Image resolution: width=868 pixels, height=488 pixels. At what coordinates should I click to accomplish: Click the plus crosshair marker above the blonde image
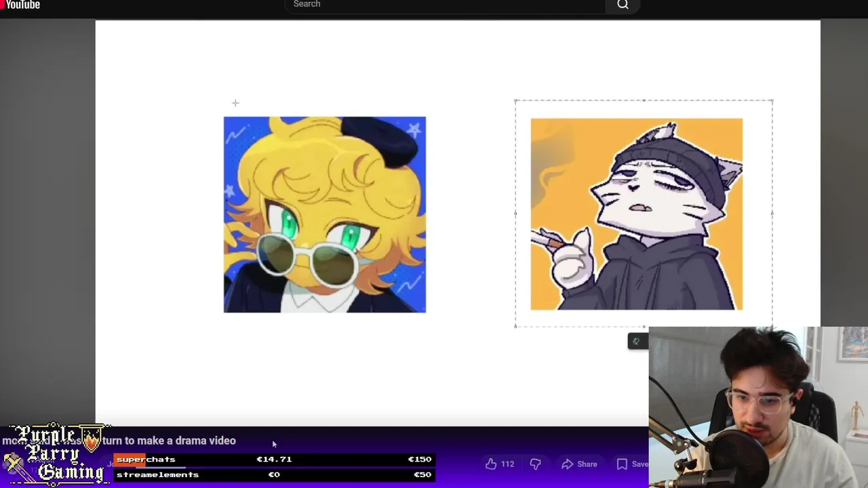click(235, 103)
